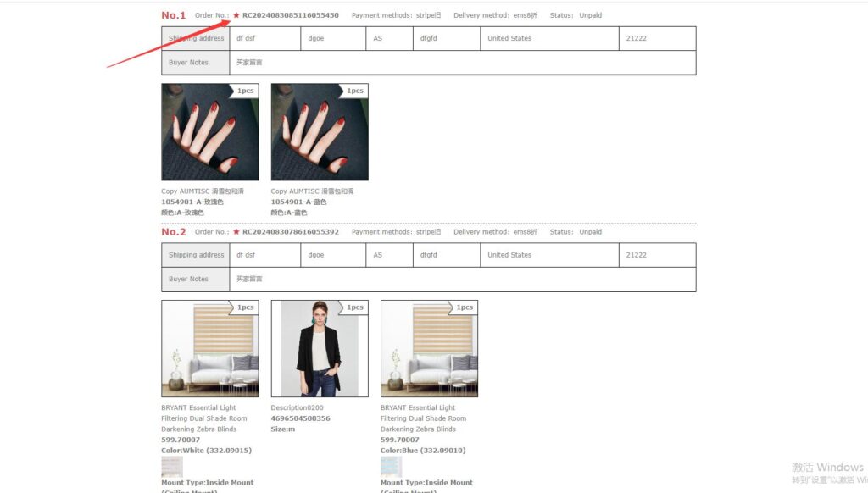Viewport: 868px width, 493px height.
Task: Click postal code 21222 in order No.2
Action: pos(658,255)
